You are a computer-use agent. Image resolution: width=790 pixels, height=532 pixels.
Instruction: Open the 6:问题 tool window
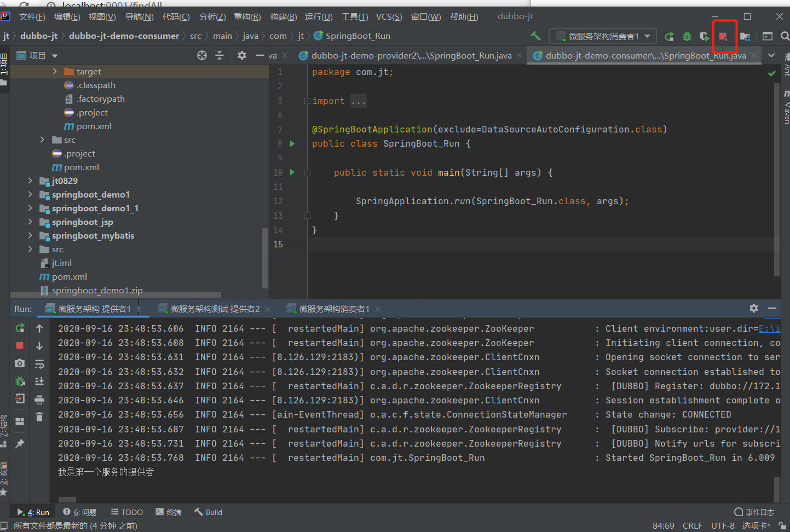pyautogui.click(x=80, y=512)
